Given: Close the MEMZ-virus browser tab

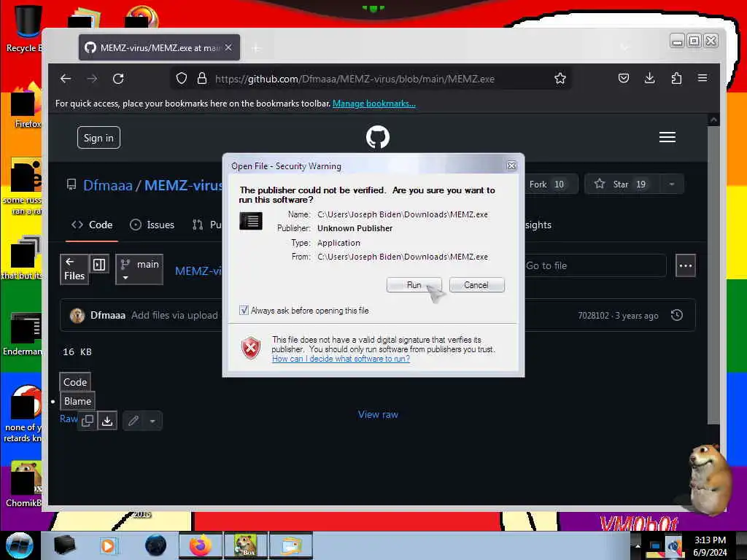Looking at the screenshot, I should pos(228,47).
